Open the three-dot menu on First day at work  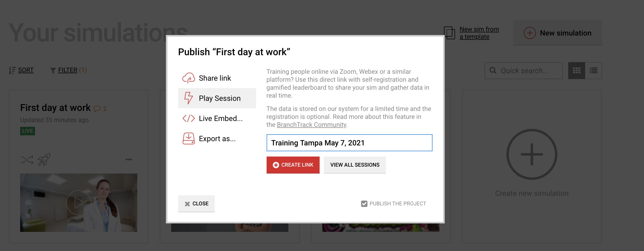pyautogui.click(x=129, y=159)
